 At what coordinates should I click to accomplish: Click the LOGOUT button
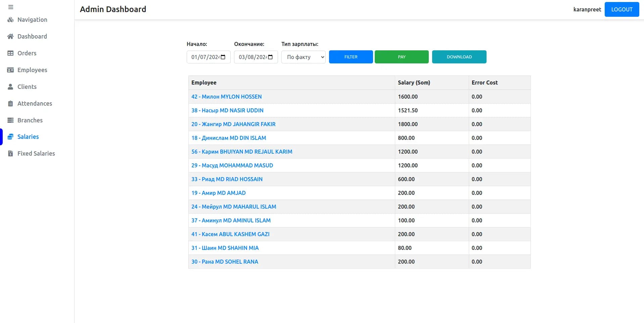point(622,9)
